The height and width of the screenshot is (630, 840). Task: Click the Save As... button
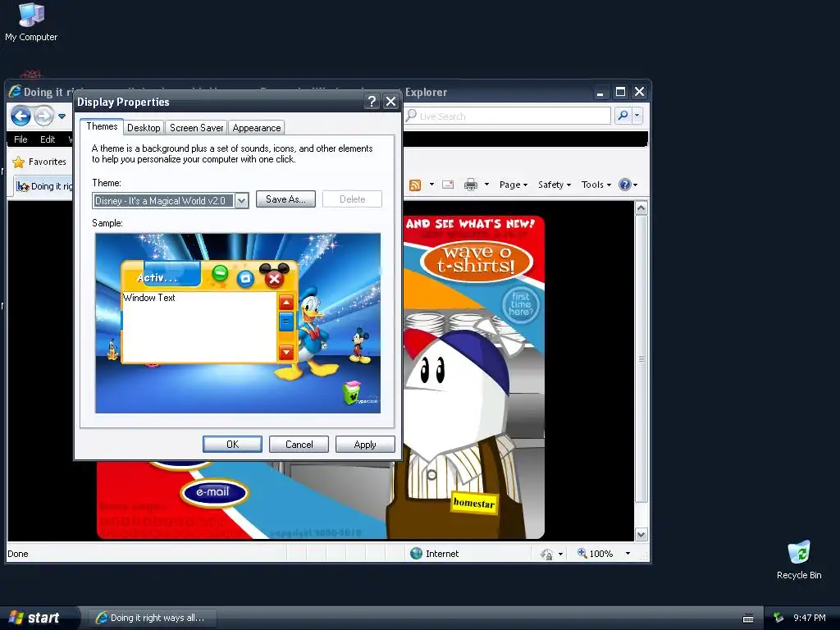285,199
